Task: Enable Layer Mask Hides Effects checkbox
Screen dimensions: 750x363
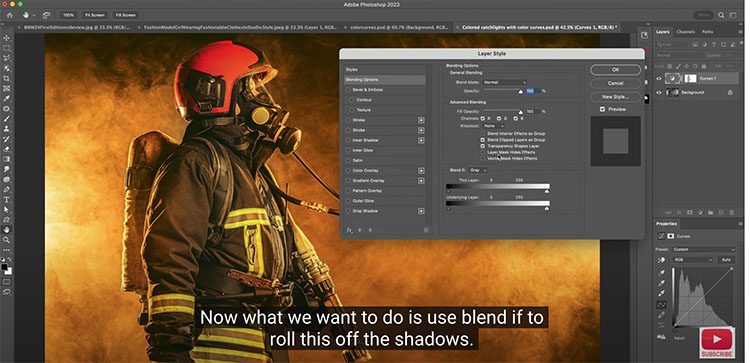Action: (x=483, y=152)
